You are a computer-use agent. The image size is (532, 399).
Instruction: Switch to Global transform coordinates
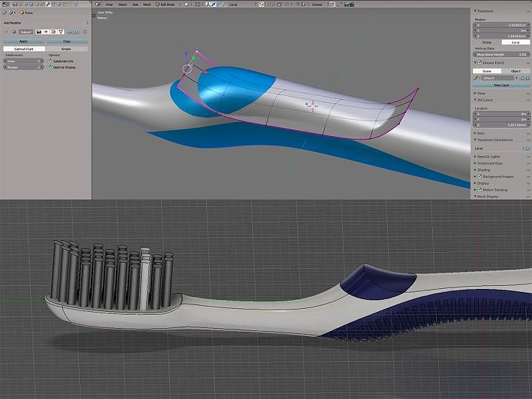[x=487, y=42]
